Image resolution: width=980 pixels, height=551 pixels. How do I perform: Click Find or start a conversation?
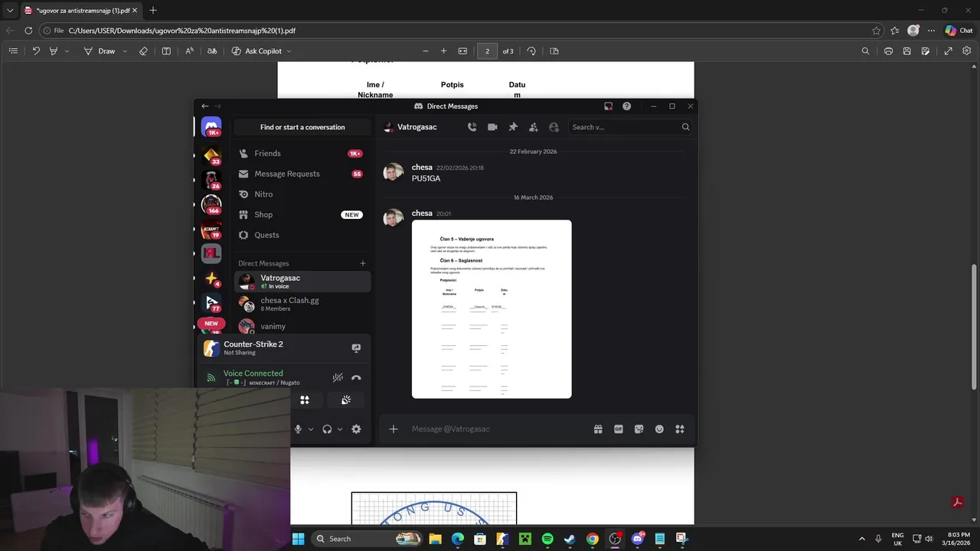[x=302, y=127]
